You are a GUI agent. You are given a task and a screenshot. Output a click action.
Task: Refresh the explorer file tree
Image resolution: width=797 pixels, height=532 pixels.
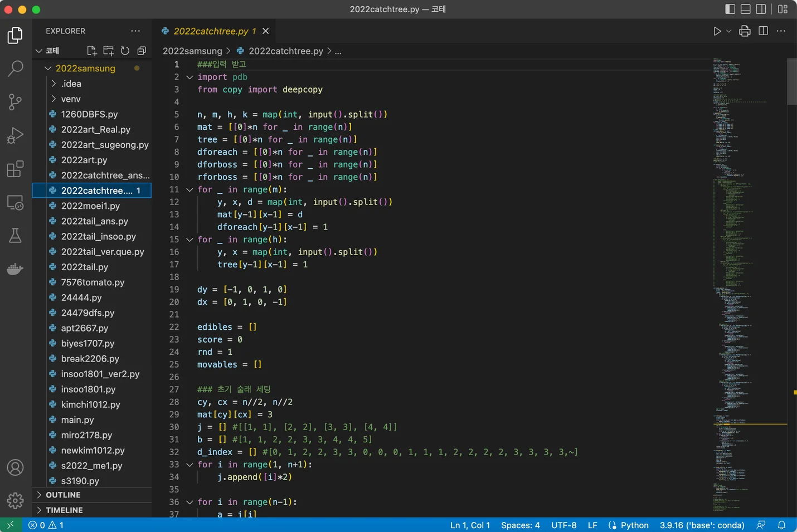125,51
